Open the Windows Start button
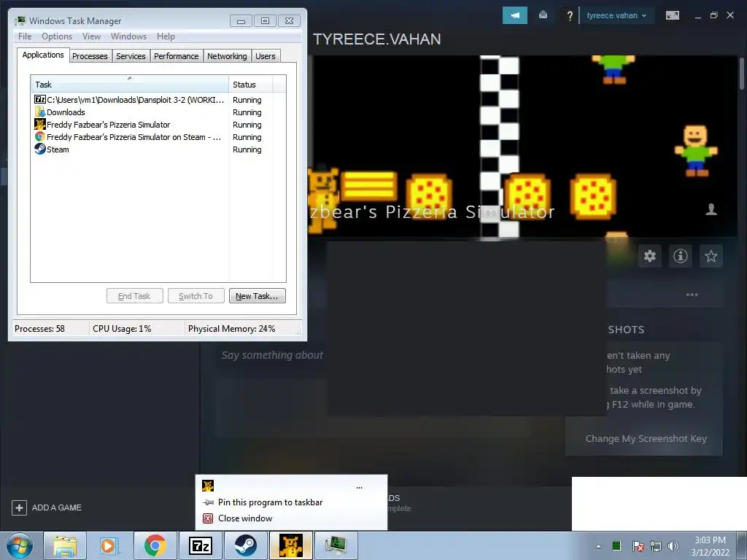747x560 pixels. 20,545
